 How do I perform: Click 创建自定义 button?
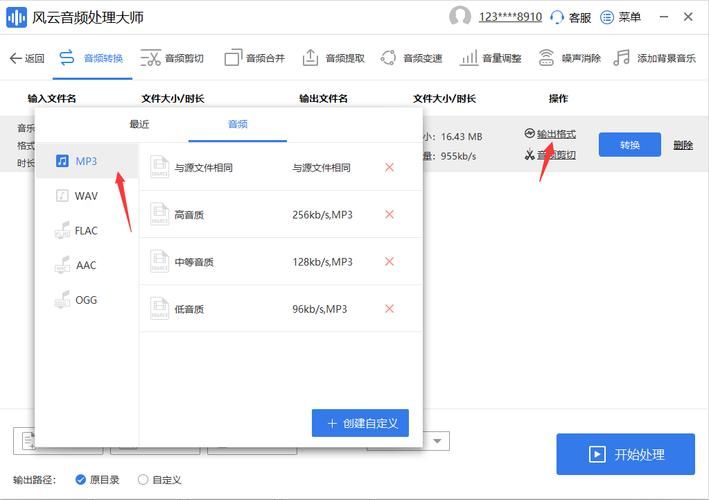360,423
